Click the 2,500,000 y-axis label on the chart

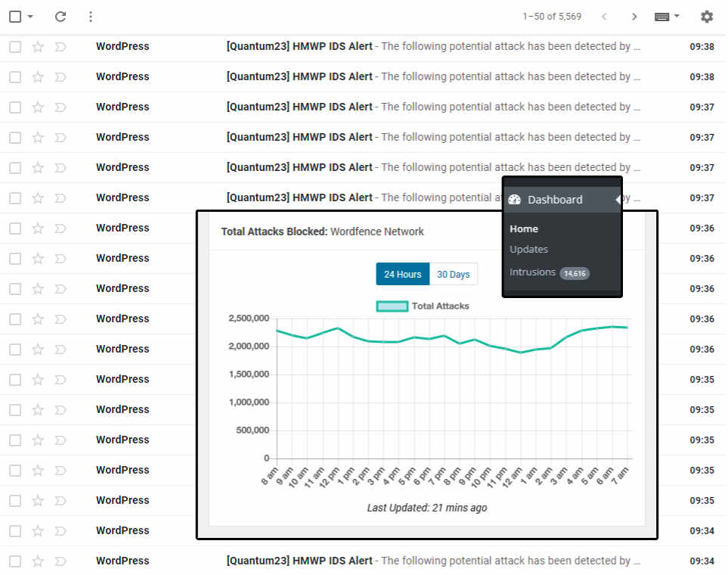coord(249,319)
